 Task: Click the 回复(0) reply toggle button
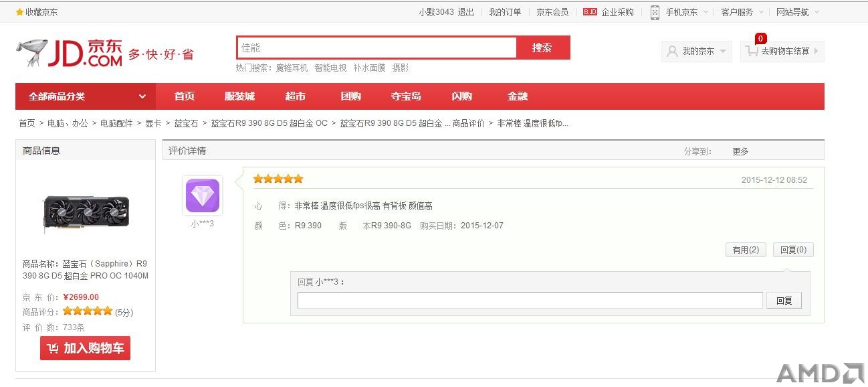pyautogui.click(x=793, y=250)
